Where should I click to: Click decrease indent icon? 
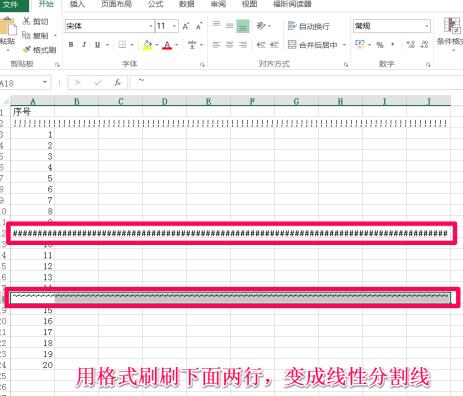point(261,45)
